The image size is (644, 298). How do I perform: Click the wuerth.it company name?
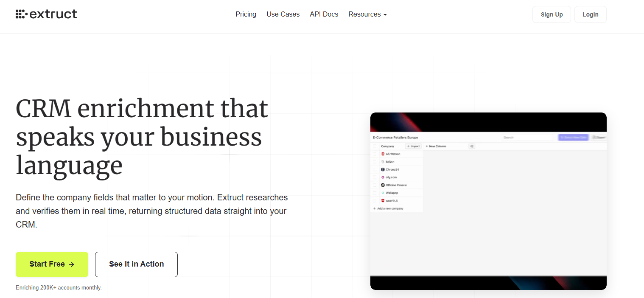(392, 200)
